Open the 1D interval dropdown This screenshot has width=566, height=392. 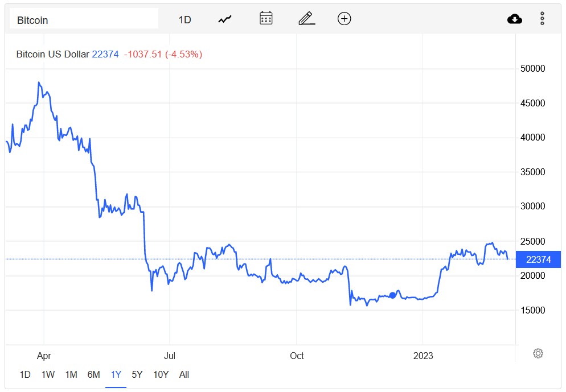pos(185,19)
